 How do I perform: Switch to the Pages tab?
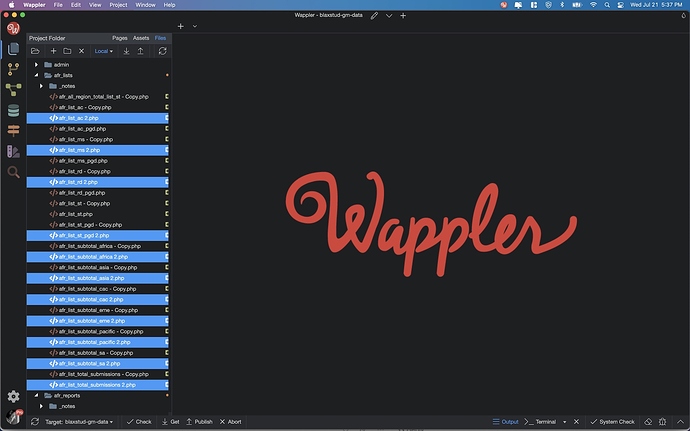click(120, 38)
